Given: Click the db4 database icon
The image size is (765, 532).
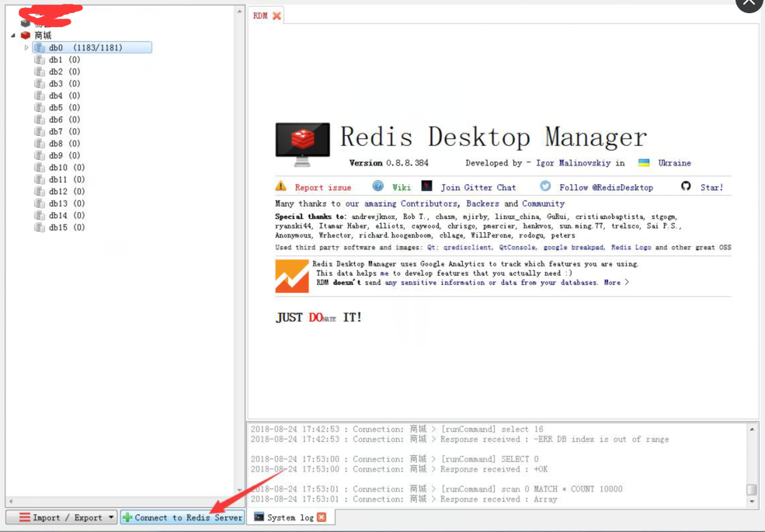Looking at the screenshot, I should click(40, 96).
